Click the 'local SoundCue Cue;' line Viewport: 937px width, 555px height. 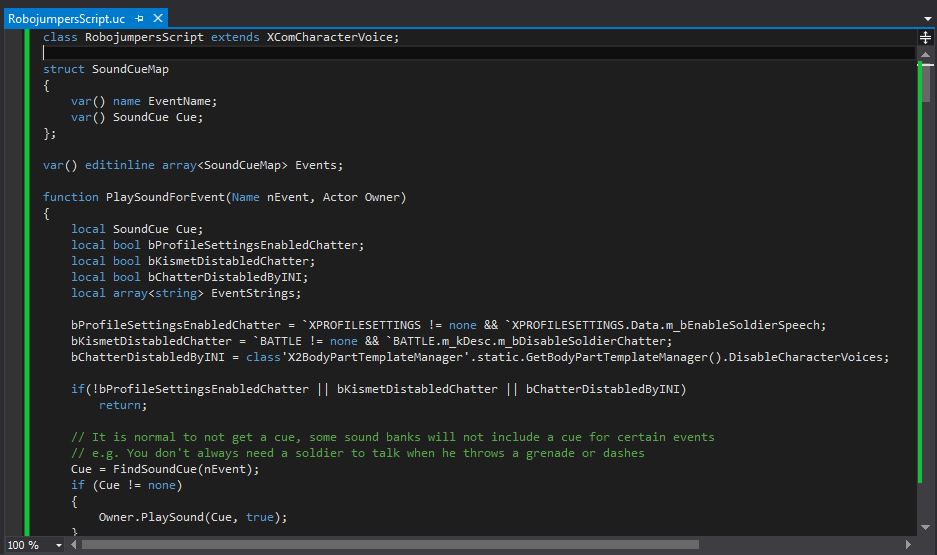point(137,229)
